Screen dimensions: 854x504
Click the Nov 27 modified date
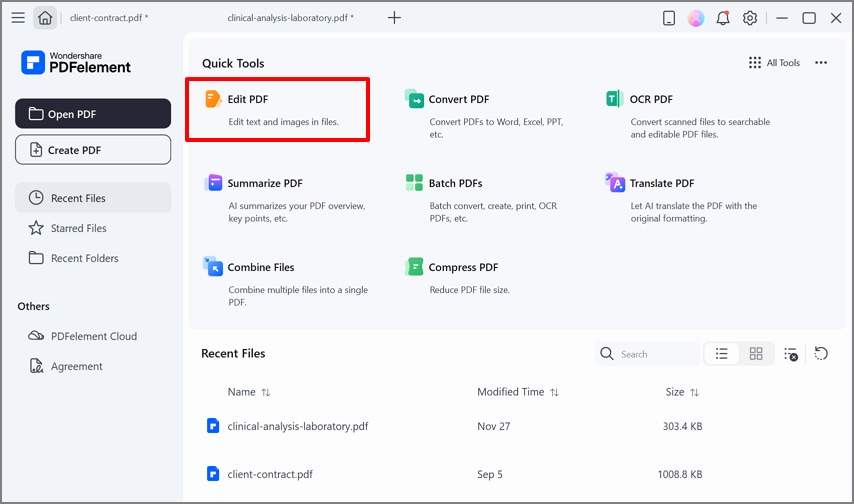493,426
